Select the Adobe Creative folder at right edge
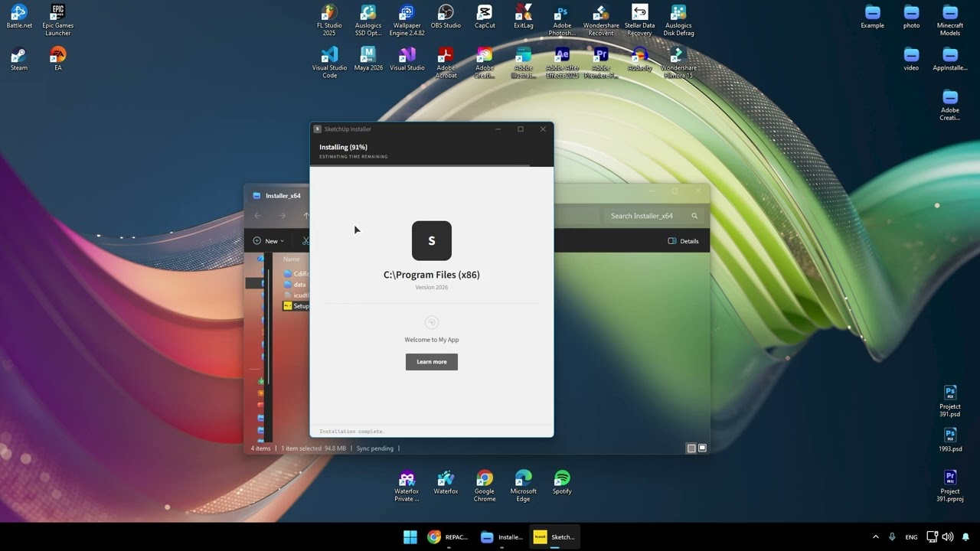980x551 pixels. pyautogui.click(x=950, y=105)
